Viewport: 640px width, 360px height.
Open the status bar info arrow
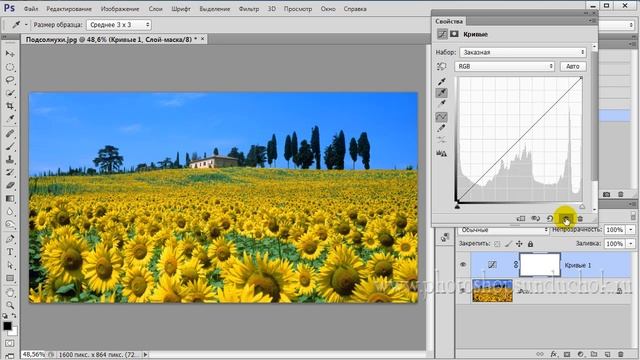click(x=145, y=355)
